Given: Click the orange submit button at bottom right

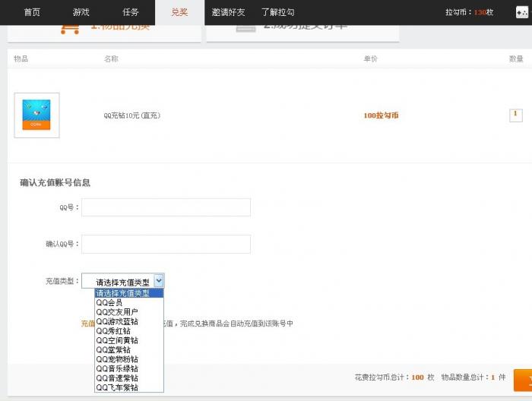Looking at the screenshot, I should coord(523,380).
